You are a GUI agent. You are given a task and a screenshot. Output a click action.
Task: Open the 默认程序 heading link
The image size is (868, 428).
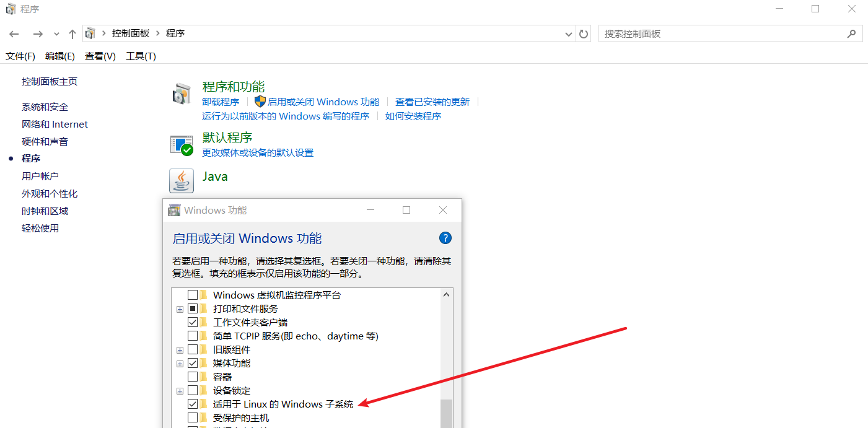[227, 138]
